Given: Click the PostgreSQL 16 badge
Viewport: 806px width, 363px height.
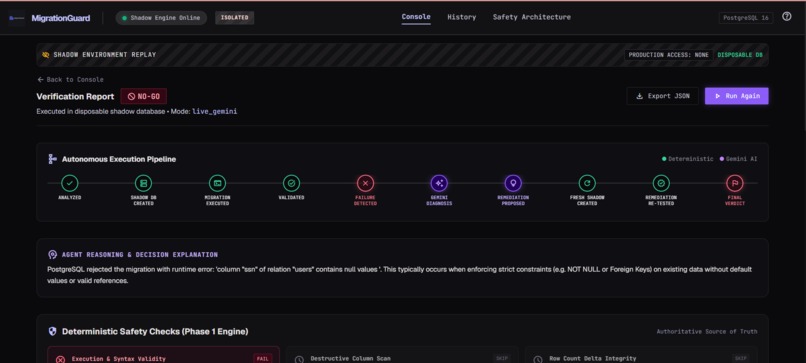Looking at the screenshot, I should tap(746, 18).
